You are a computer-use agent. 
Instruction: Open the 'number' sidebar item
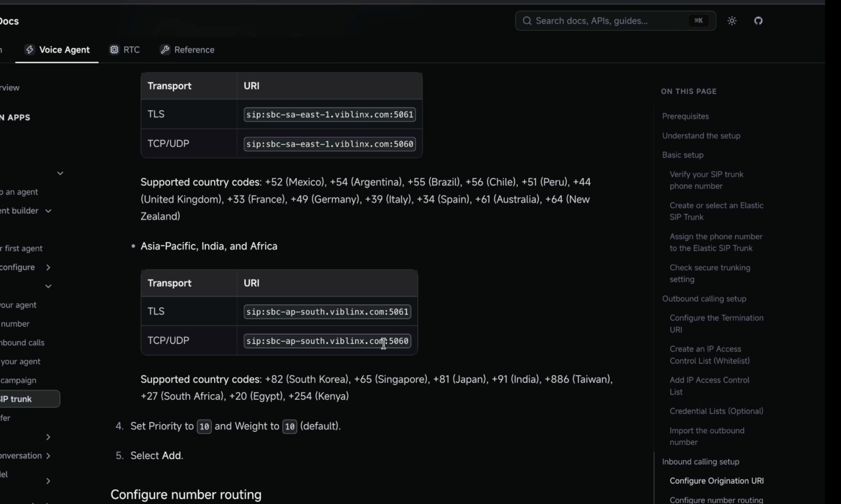(x=15, y=324)
